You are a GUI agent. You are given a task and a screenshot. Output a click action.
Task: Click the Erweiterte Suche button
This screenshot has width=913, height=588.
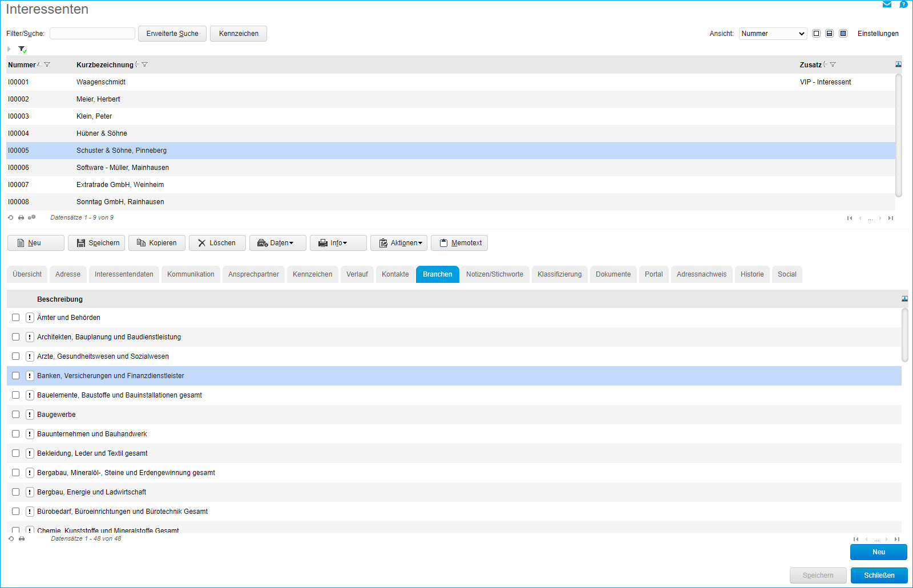[x=172, y=33]
